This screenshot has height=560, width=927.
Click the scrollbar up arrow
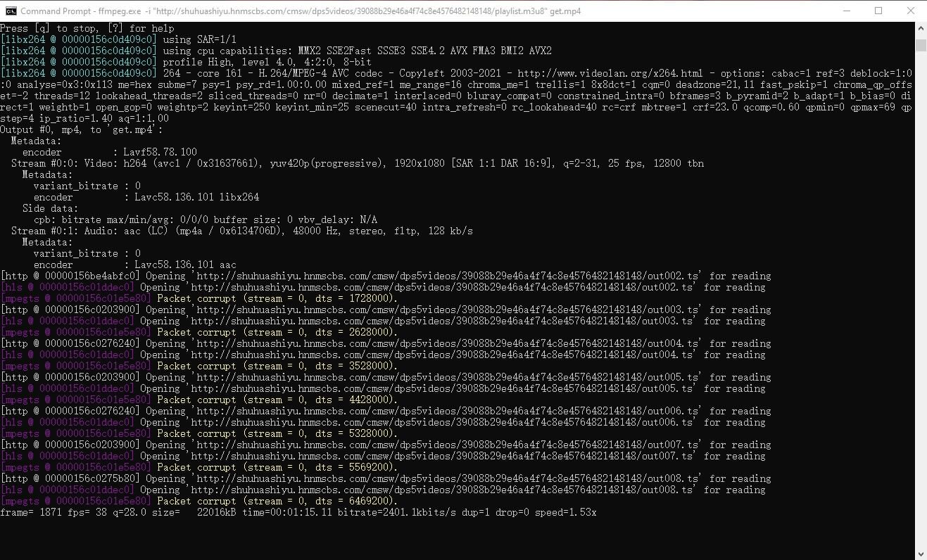coord(921,29)
